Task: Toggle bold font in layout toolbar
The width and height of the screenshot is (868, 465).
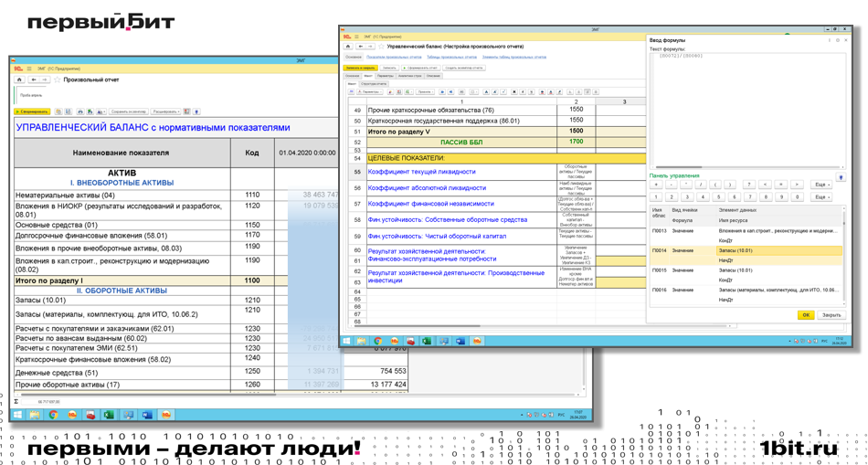Action: (x=514, y=92)
